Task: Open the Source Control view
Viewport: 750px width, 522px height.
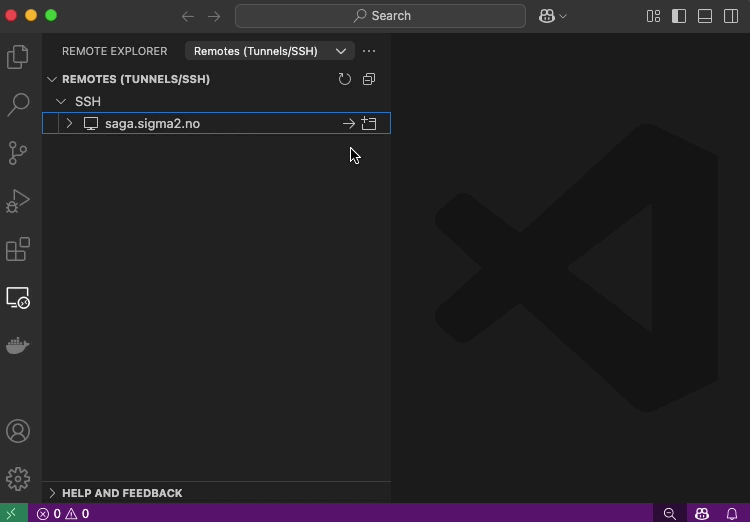Action: 18,153
